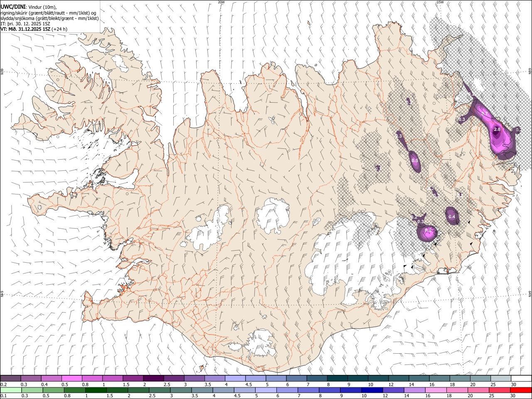Select the 'IT: þri. 30. 12. 2025 15Z' line
Image resolution: width=532 pixels, height=399 pixels.
[x=25, y=24]
